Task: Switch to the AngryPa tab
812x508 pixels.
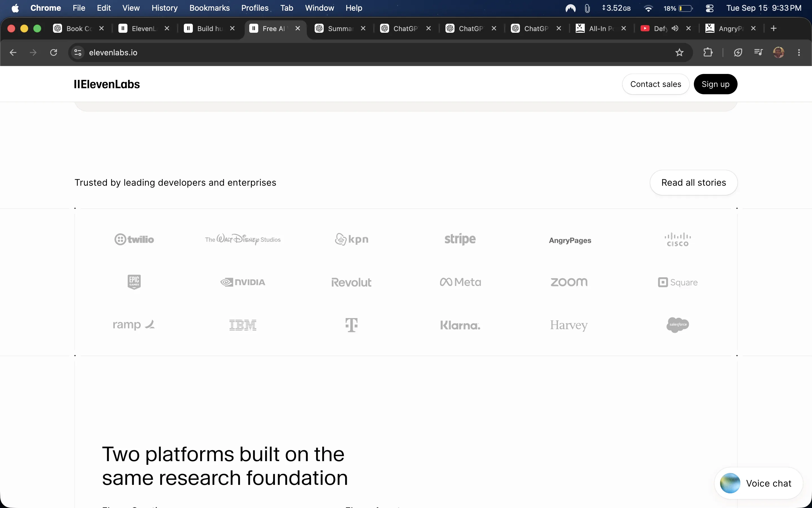Action: coord(730,29)
